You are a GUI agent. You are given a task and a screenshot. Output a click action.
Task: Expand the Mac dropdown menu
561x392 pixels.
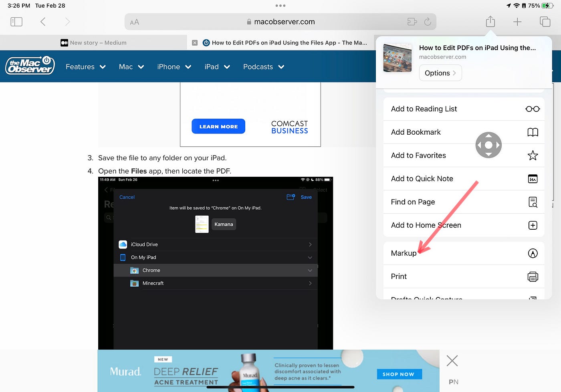pos(131,67)
